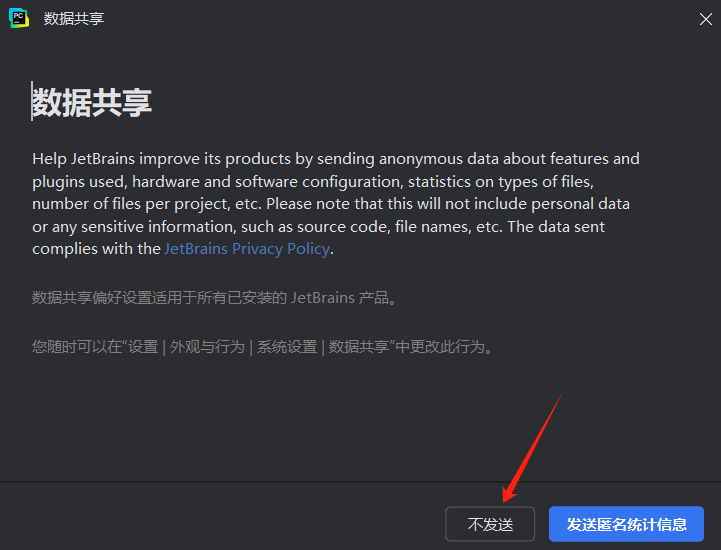Screen dimensions: 721x550
Task: Click the paragraph beginning "Help JetBrains improve"
Action: (336, 204)
